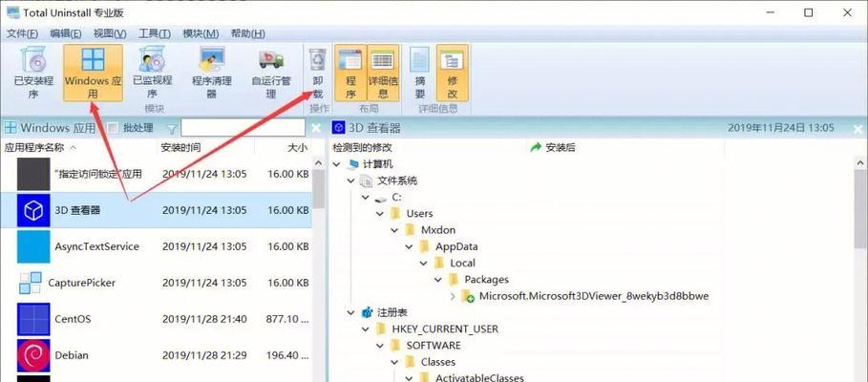The image size is (868, 382).
Task: Sort by 安装时间 column header
Action: pos(206,148)
